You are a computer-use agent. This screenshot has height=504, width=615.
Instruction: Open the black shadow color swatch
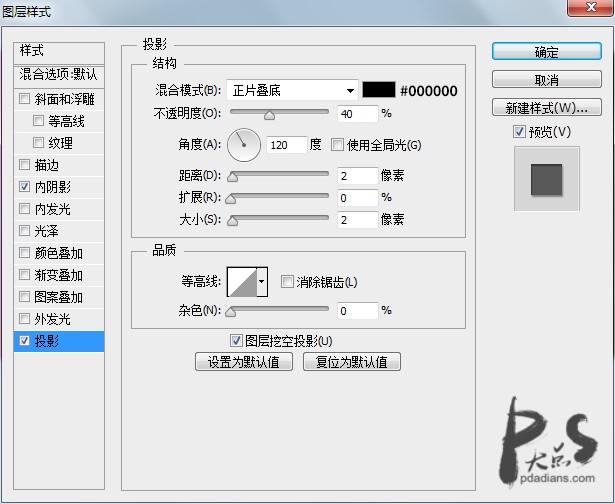pyautogui.click(x=378, y=90)
